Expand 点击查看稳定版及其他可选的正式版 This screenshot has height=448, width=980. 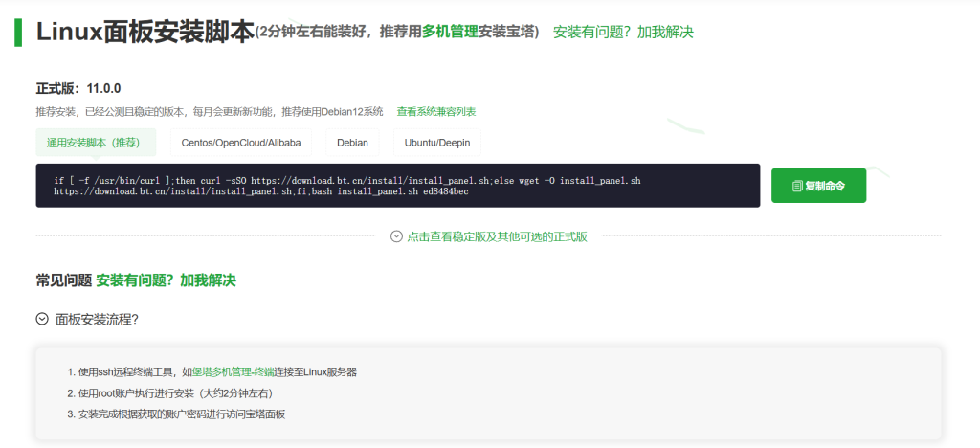497,236
